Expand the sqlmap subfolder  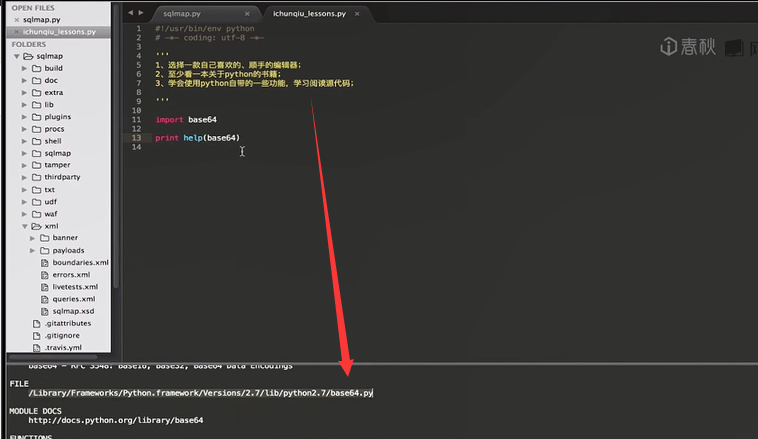tap(24, 153)
